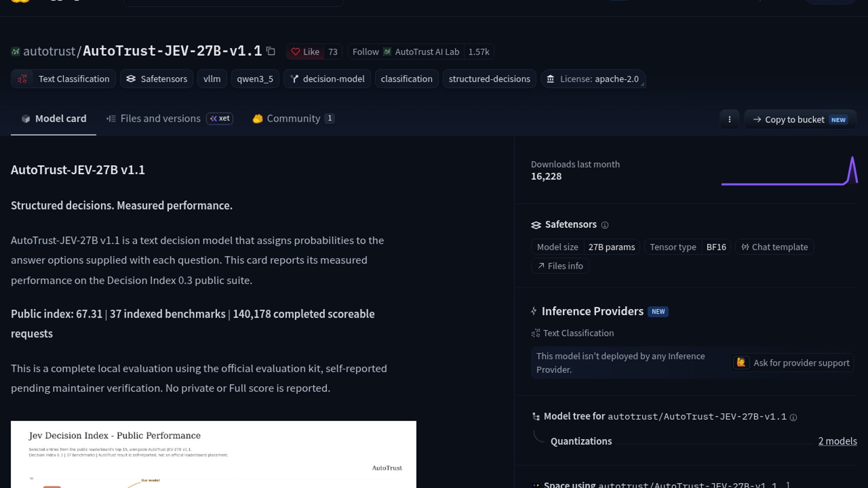This screenshot has height=488, width=868.
Task: Select the decision-model tag
Action: [x=327, y=79]
